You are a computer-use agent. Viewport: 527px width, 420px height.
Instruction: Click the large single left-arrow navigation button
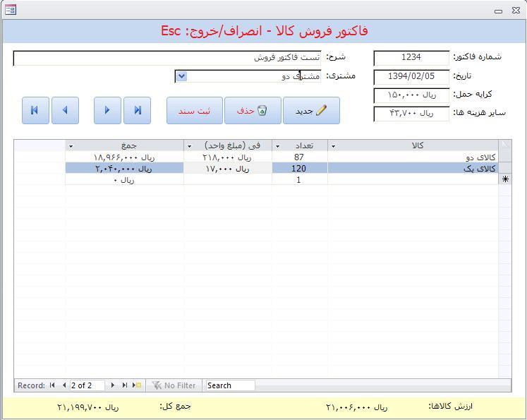click(x=65, y=111)
